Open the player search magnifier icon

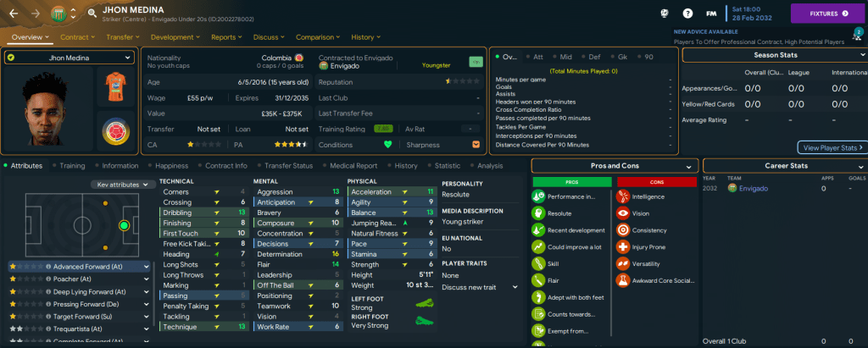[90, 14]
